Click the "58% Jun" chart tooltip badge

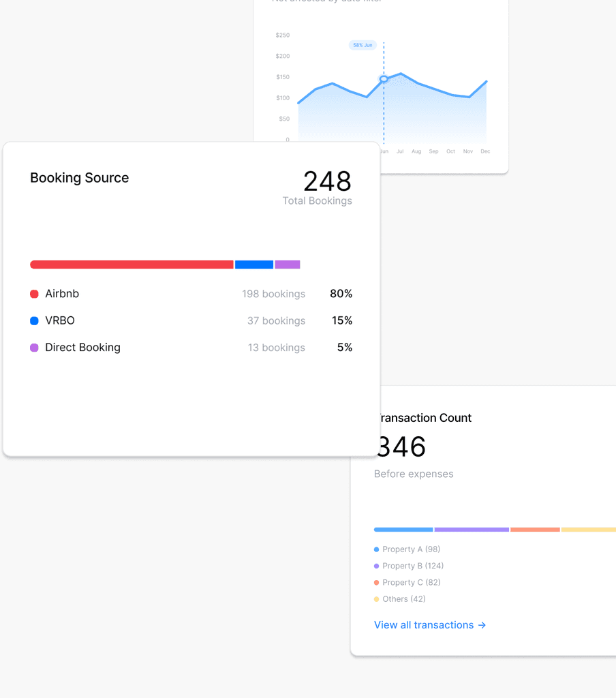[363, 45]
